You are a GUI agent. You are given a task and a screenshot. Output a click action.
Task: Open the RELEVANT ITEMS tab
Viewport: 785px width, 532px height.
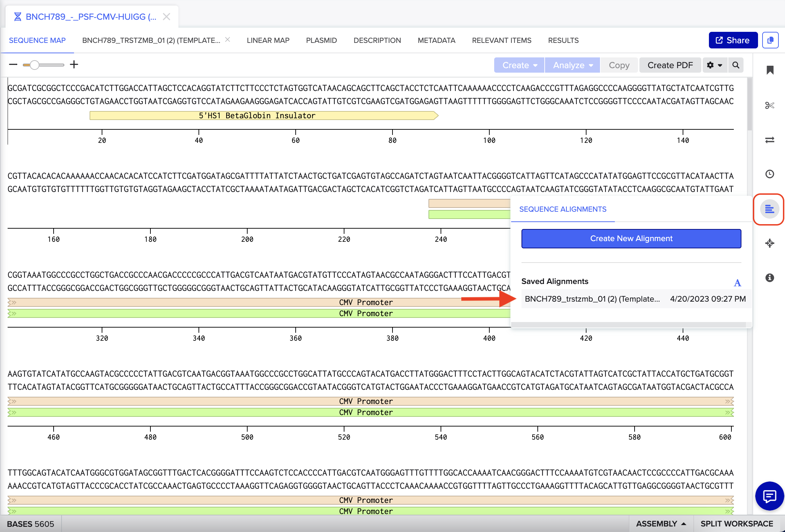tap(501, 40)
